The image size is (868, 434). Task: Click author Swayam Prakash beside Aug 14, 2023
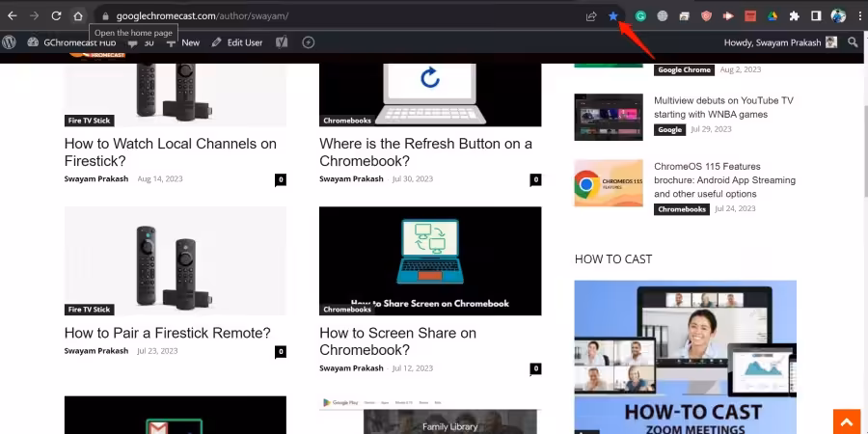(96, 178)
